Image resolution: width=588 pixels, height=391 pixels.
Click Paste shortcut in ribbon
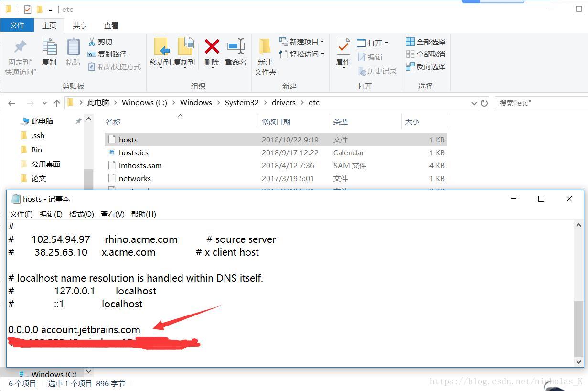[114, 66]
